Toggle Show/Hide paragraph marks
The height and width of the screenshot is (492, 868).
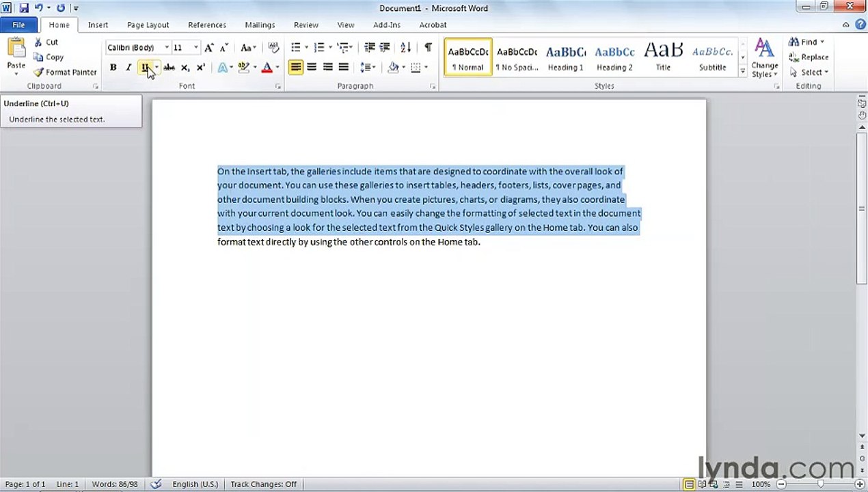[x=428, y=47]
